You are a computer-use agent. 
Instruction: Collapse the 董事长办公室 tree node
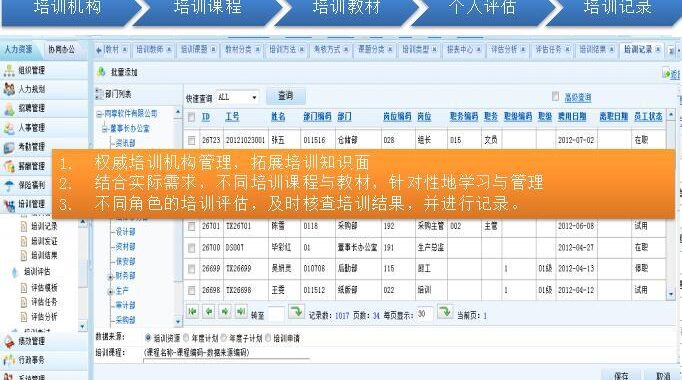tap(104, 129)
